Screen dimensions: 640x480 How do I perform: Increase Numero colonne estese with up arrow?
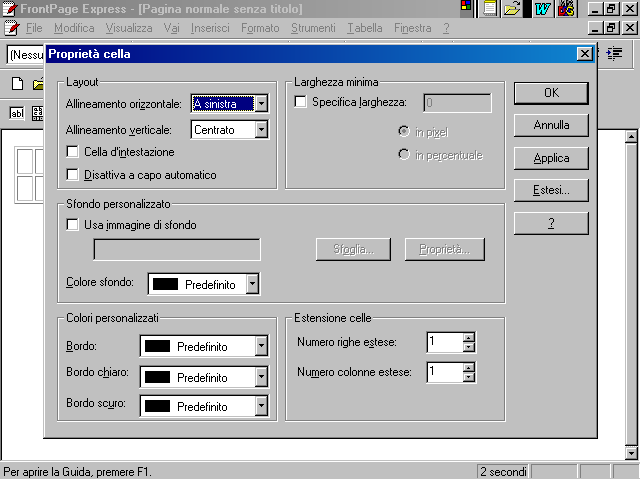469,367
